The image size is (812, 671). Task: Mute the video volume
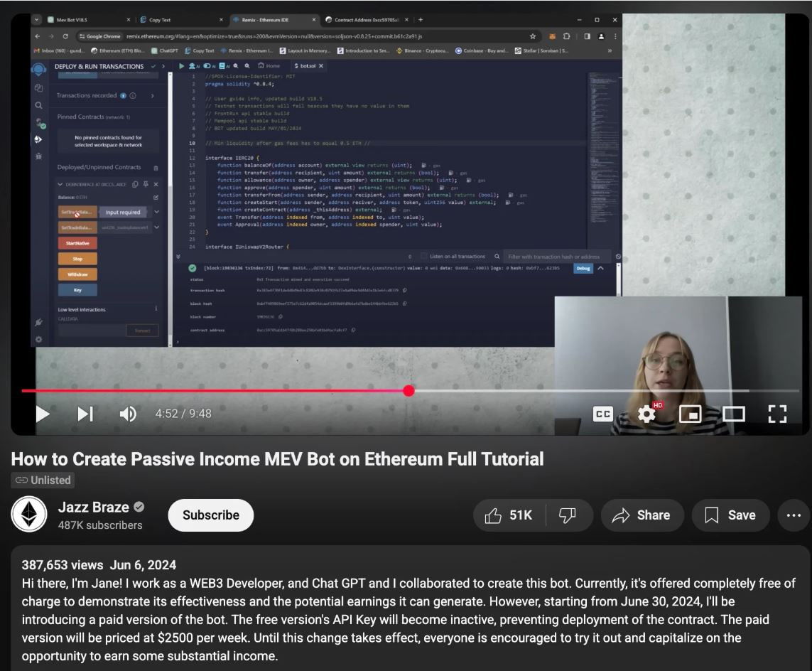pos(128,414)
